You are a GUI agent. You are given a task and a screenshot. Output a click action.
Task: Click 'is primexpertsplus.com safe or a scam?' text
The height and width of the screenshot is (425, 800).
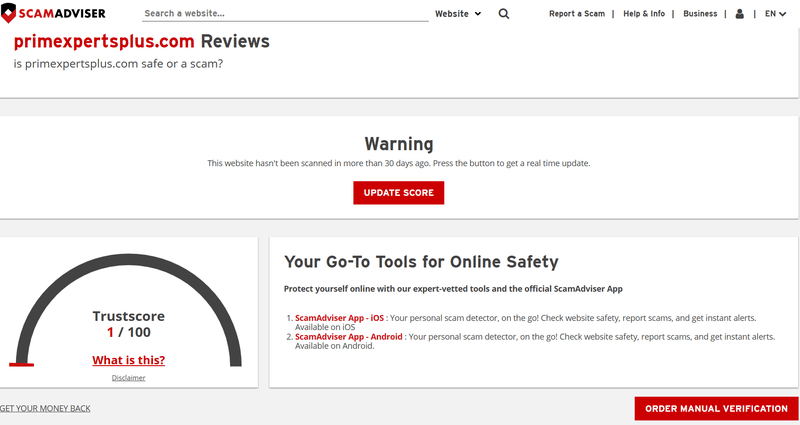coord(118,64)
